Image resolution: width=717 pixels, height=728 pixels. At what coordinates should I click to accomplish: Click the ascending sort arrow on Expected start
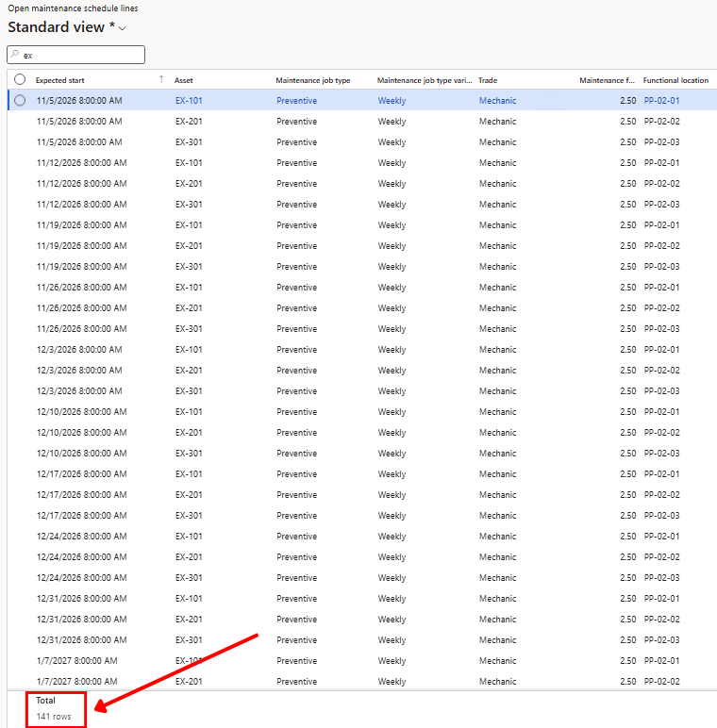pos(161,79)
